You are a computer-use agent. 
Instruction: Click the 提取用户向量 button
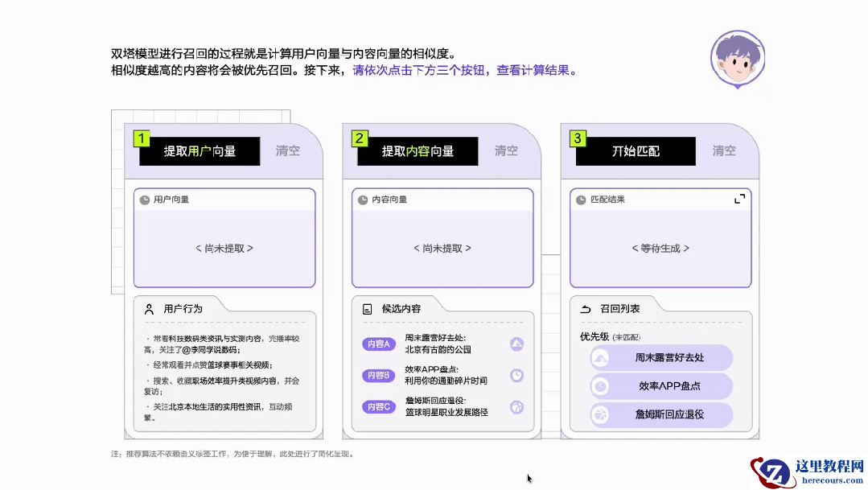(x=200, y=151)
